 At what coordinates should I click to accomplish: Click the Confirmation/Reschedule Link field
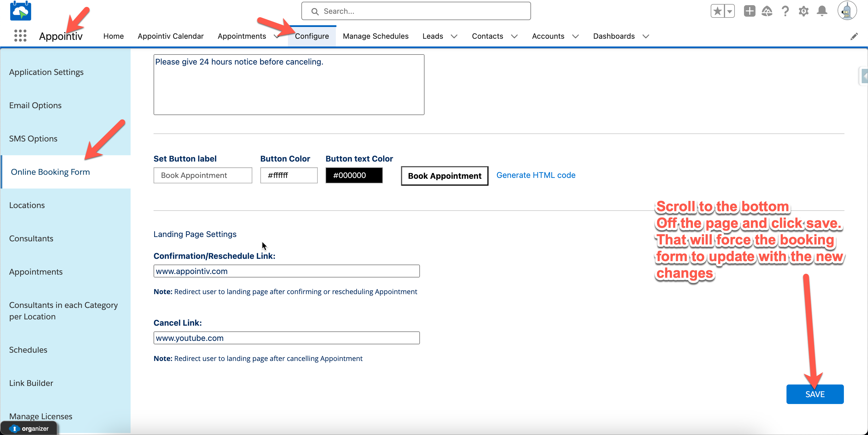pyautogui.click(x=286, y=271)
